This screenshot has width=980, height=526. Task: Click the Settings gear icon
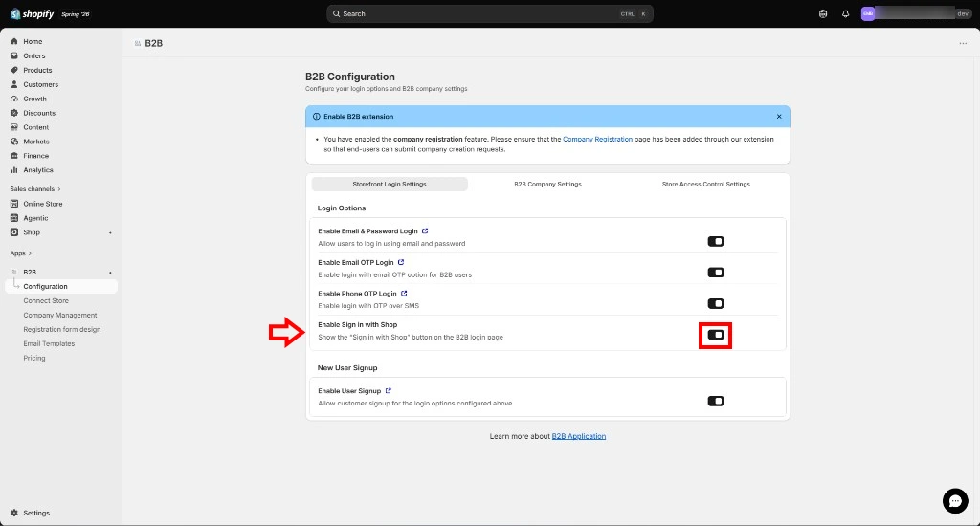tap(14, 513)
